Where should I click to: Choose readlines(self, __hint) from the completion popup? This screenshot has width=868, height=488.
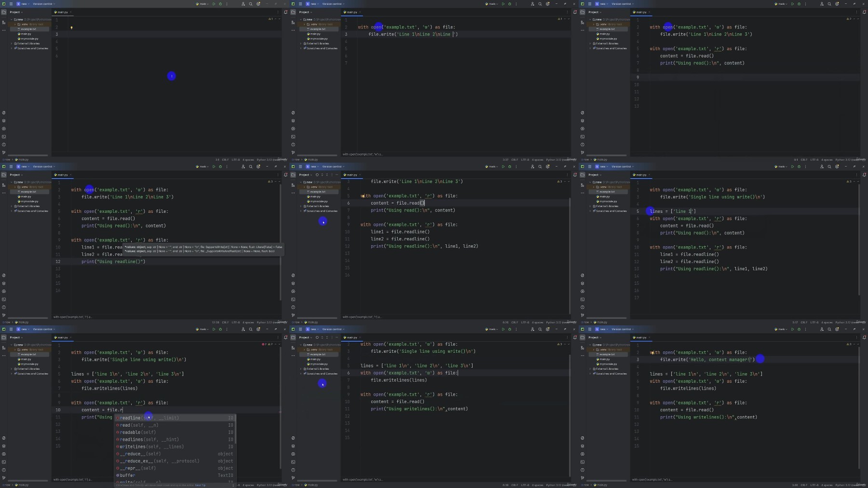point(175,440)
